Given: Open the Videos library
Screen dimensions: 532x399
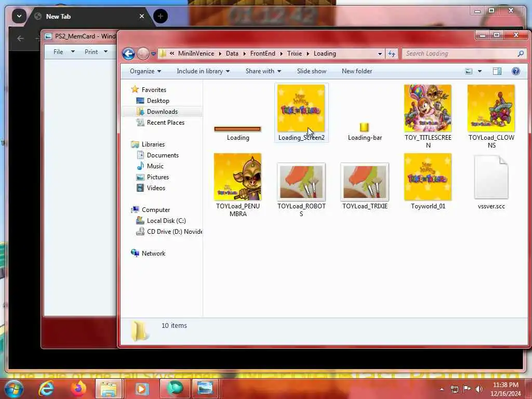Looking at the screenshot, I should [156, 188].
